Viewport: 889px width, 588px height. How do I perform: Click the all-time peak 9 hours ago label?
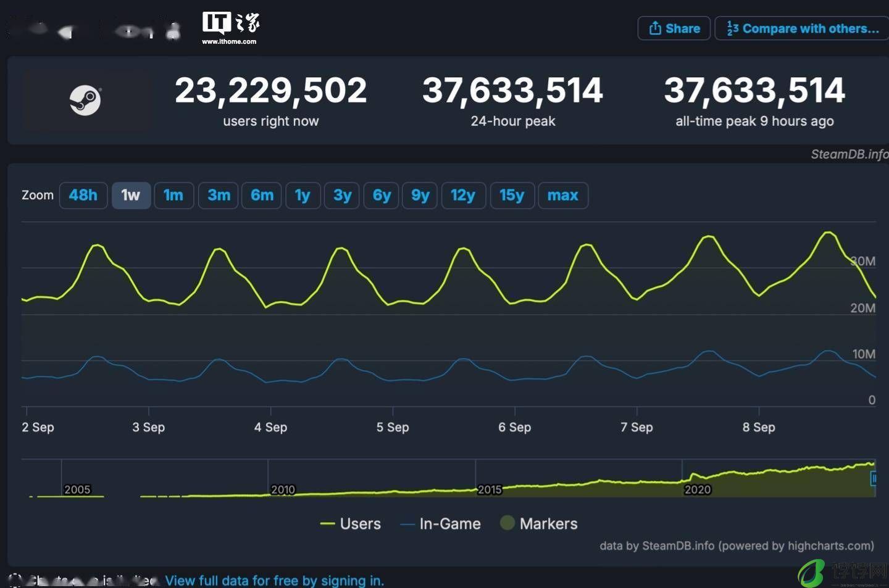754,122
